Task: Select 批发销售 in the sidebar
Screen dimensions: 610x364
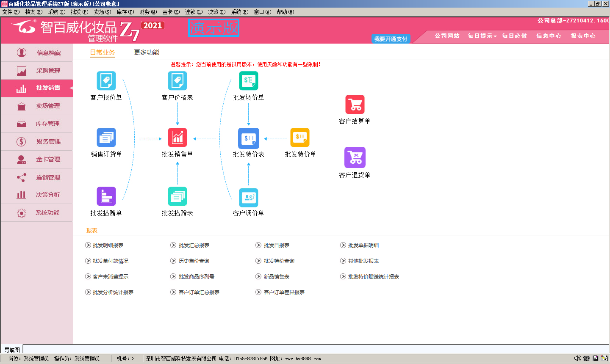Action: 37,88
